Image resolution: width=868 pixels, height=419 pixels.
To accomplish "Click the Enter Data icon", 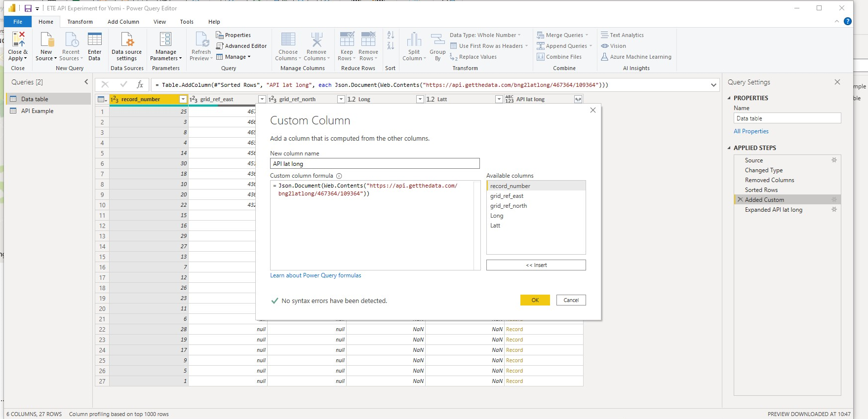I will [94, 39].
